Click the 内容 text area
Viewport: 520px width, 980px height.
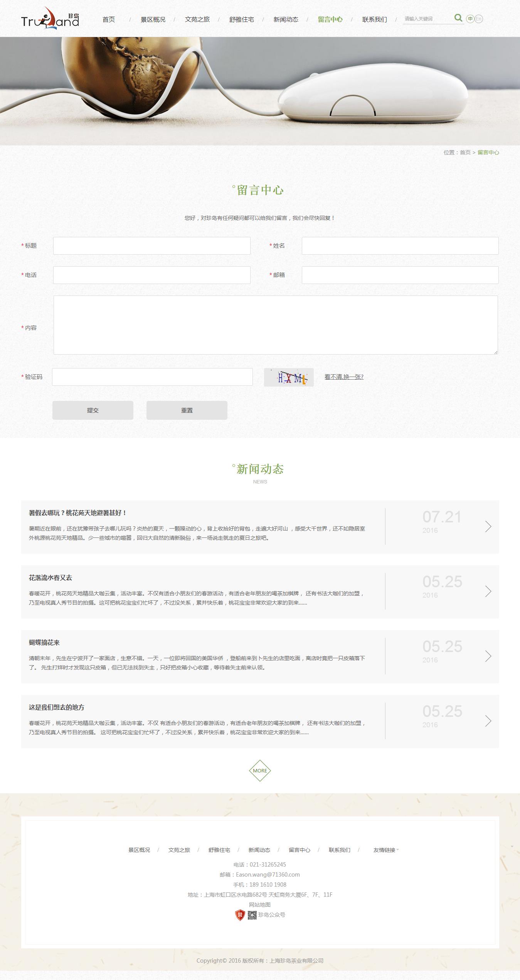point(276,325)
